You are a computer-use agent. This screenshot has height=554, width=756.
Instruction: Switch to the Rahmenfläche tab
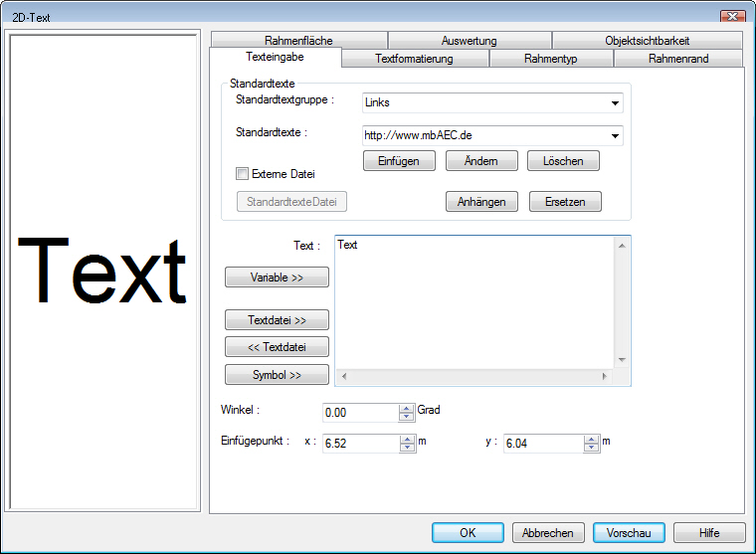[299, 40]
